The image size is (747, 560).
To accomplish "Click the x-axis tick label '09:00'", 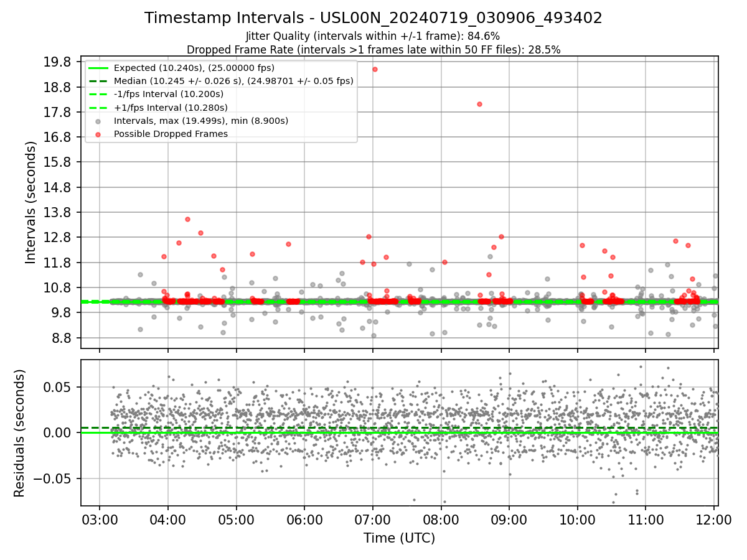I will coord(509,520).
